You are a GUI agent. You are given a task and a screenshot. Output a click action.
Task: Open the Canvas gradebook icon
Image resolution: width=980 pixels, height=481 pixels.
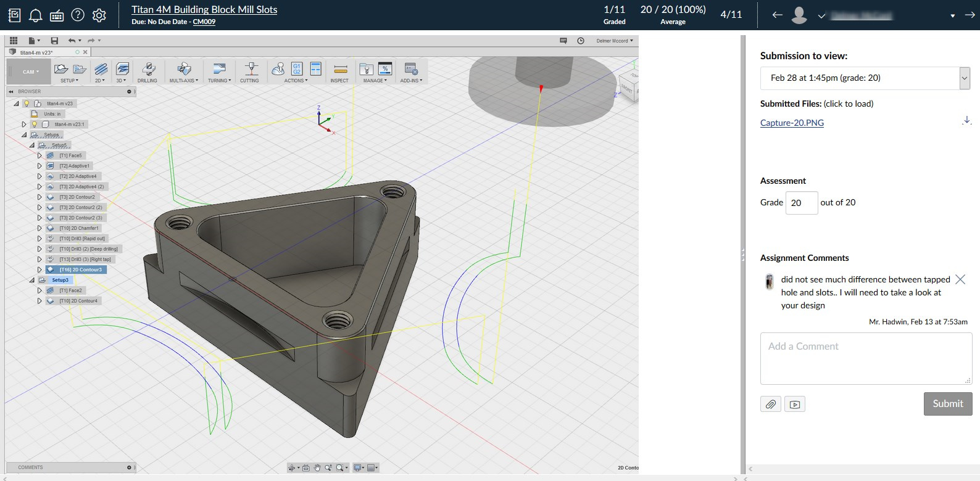pos(14,15)
